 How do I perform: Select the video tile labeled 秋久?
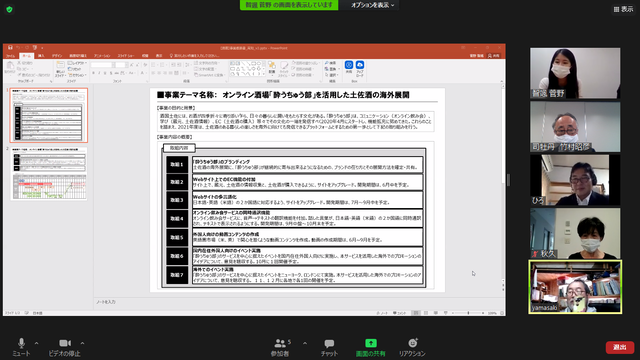click(575, 233)
